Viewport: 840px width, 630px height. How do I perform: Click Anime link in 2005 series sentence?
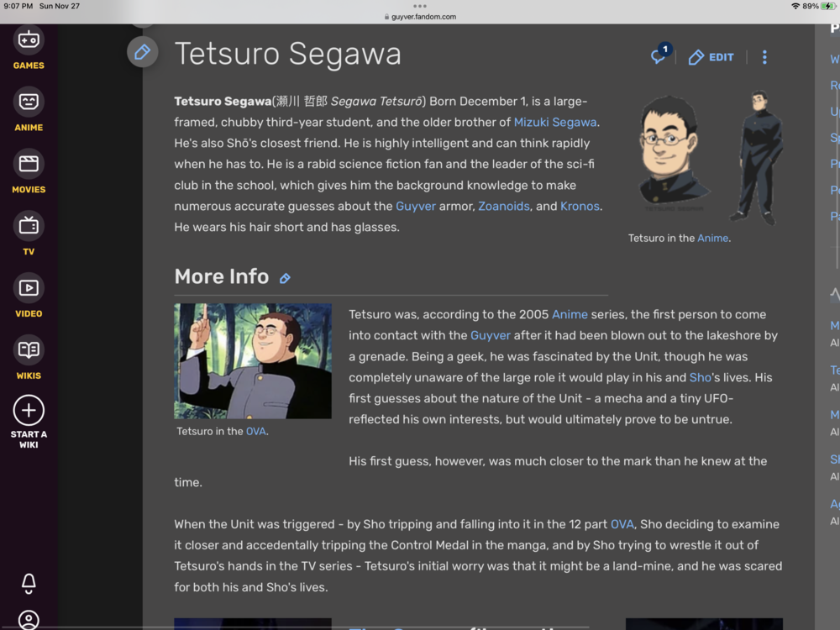(x=570, y=314)
